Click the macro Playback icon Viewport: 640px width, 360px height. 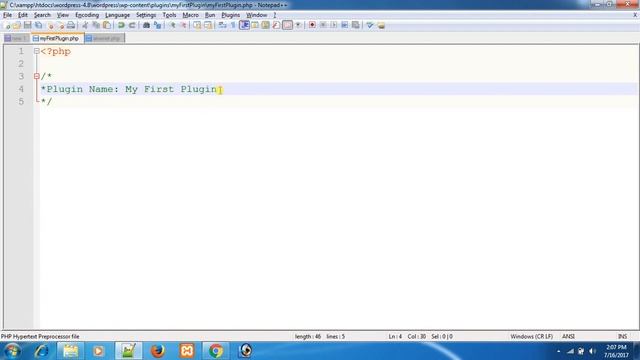333,25
